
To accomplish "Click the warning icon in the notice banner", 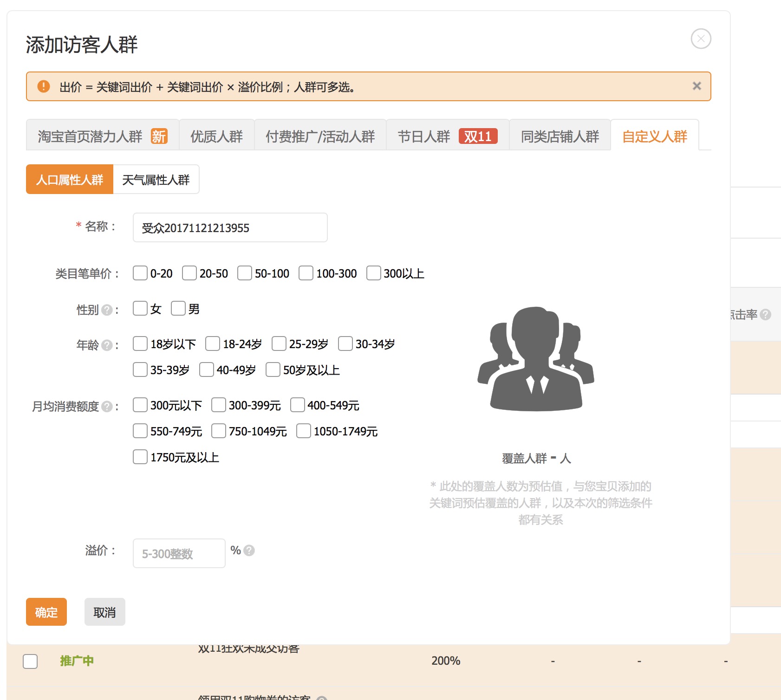I will (x=43, y=86).
